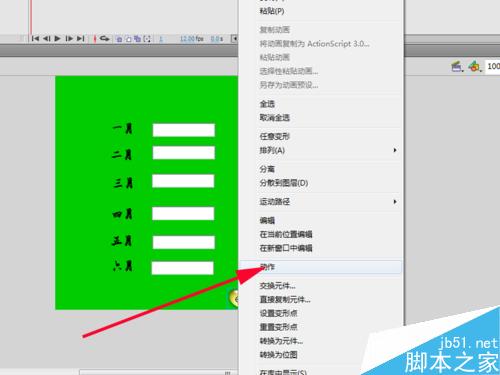Toggle loop playback icon
This screenshot has height=375, width=500.
tap(104, 39)
